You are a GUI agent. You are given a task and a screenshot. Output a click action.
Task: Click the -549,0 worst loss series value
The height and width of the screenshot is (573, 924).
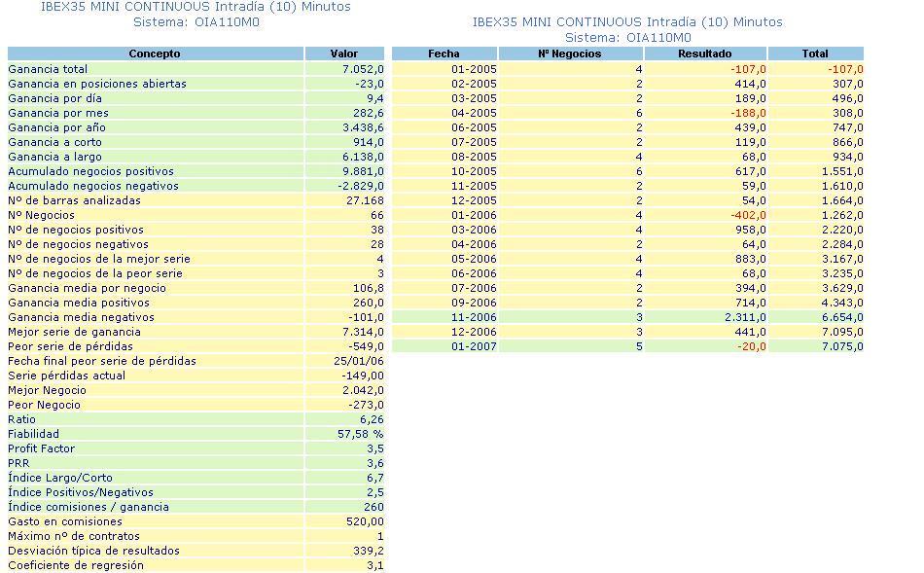[366, 346]
